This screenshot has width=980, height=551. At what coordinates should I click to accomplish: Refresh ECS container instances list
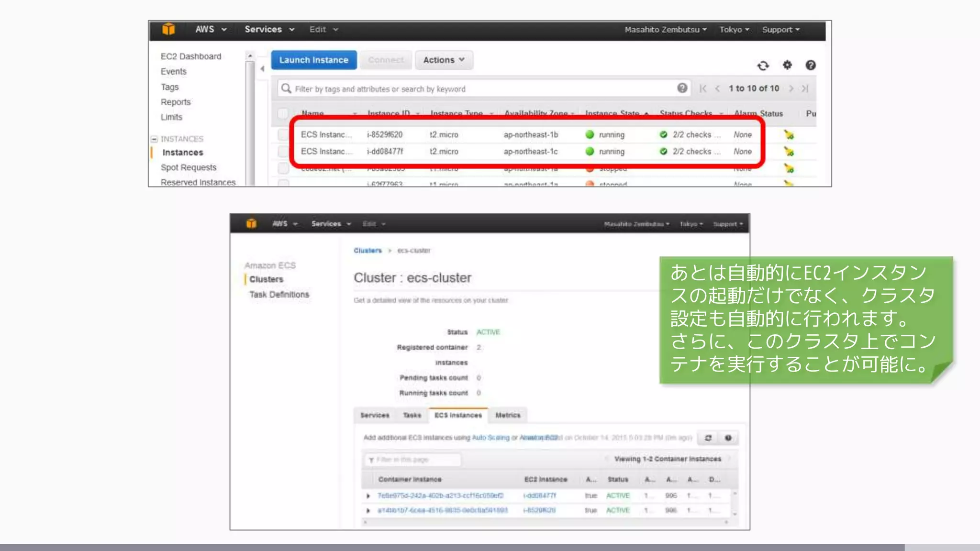click(x=708, y=438)
